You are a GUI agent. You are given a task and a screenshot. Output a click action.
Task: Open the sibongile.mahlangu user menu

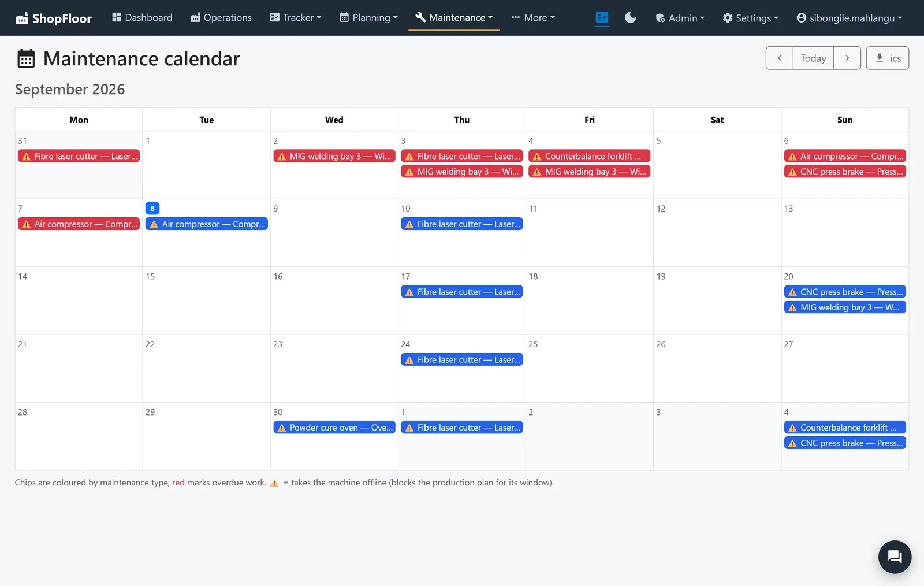pyautogui.click(x=849, y=18)
